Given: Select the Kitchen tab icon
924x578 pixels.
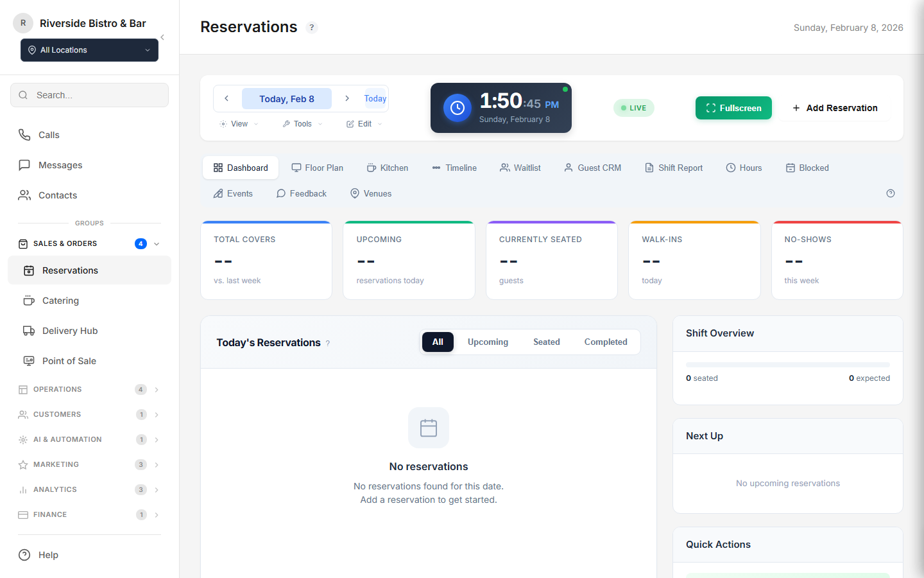Looking at the screenshot, I should (371, 168).
